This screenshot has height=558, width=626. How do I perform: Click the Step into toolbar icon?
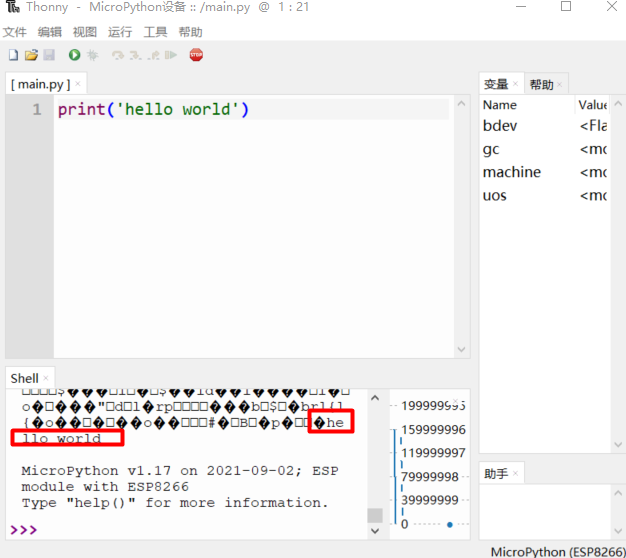coord(135,55)
